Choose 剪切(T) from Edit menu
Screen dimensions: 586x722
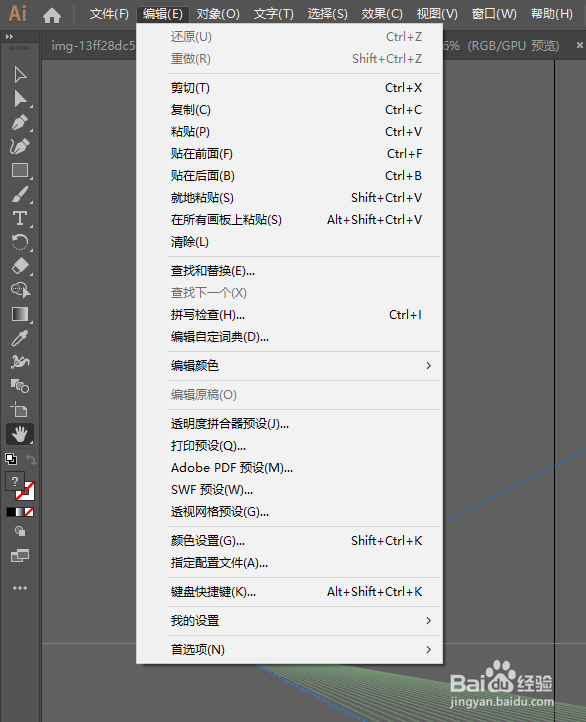pyautogui.click(x=289, y=88)
